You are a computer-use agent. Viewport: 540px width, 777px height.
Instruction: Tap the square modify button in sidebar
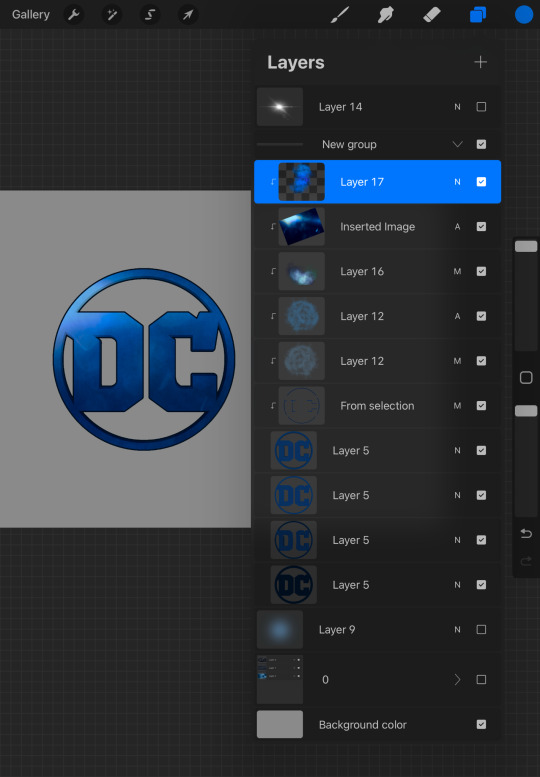tap(526, 378)
